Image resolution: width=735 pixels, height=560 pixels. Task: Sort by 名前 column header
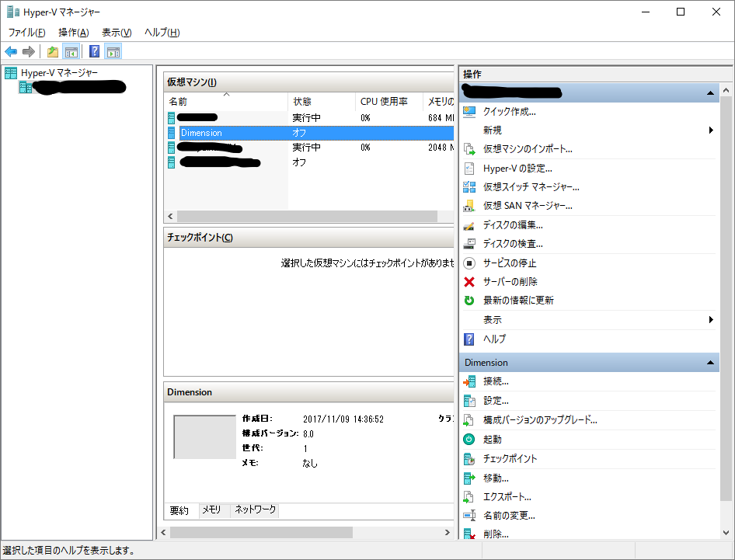[x=226, y=101]
